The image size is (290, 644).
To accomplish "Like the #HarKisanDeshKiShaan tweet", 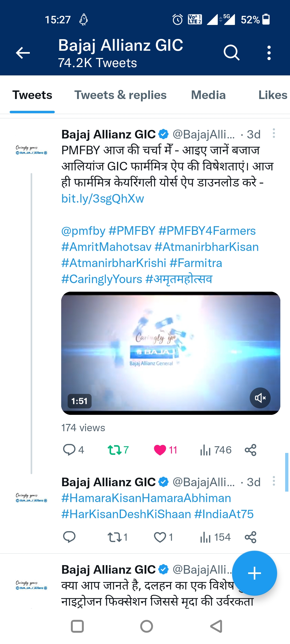I will click(163, 537).
